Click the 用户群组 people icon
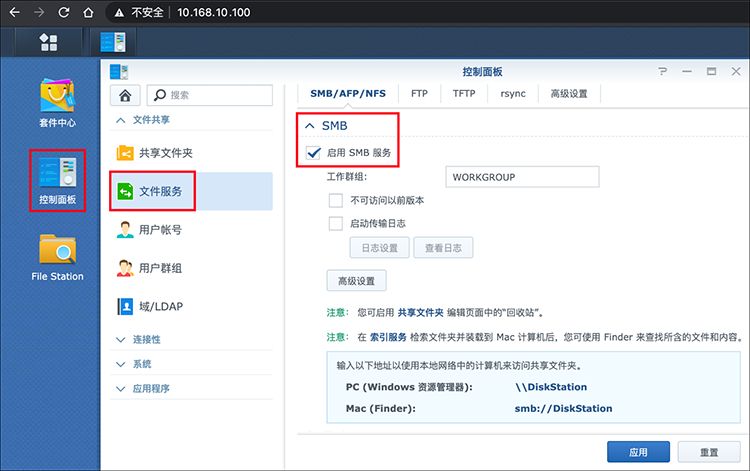The height and width of the screenshot is (471, 750). [125, 268]
